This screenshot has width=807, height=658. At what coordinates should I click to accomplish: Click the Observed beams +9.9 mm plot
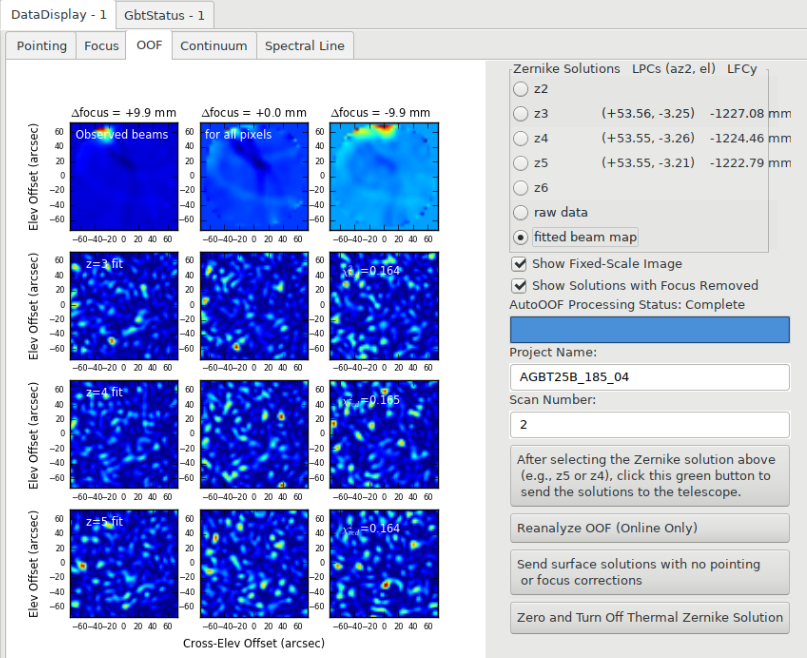click(124, 177)
